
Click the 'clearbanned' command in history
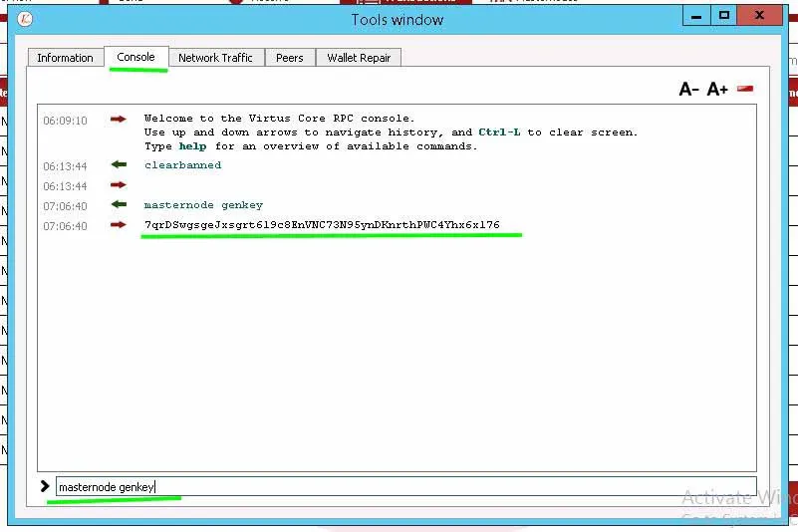182,165
